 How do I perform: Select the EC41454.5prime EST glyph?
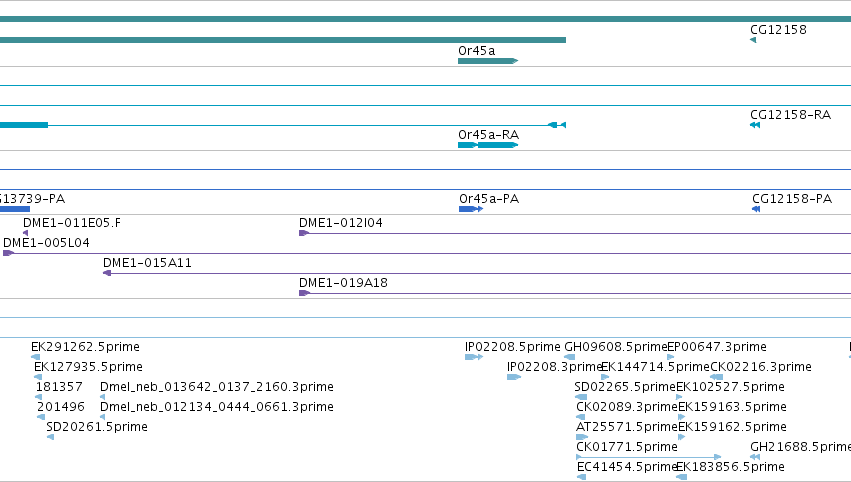(581, 477)
